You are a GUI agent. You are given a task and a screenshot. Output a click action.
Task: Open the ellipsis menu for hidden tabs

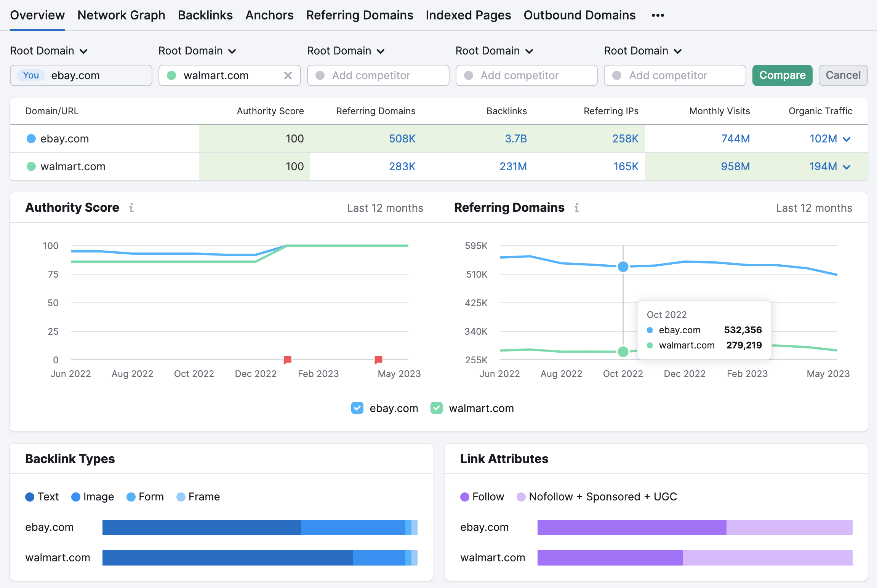click(x=657, y=15)
